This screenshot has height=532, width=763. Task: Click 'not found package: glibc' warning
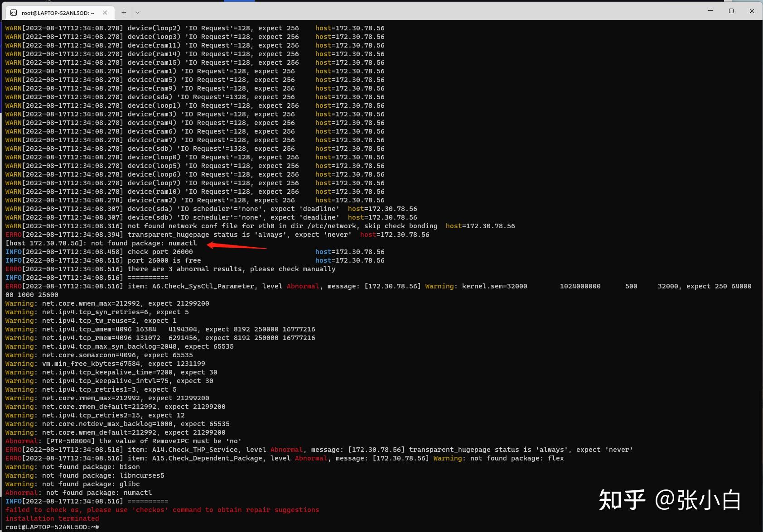click(x=72, y=484)
